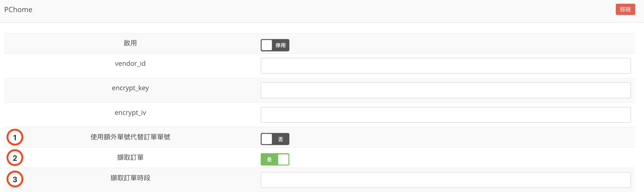Click the circled number 2 marker
Screen dimensions: 644x192
(15, 158)
